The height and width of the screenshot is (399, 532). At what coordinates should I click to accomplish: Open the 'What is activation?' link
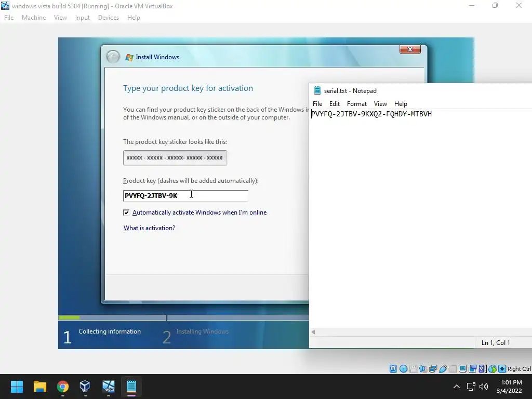pyautogui.click(x=149, y=228)
